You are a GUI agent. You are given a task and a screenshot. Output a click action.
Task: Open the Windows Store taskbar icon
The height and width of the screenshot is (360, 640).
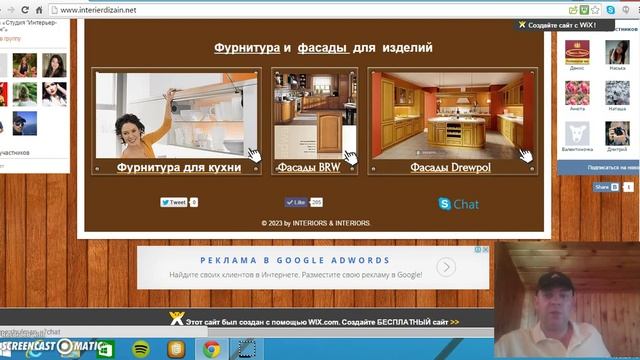[105, 349]
